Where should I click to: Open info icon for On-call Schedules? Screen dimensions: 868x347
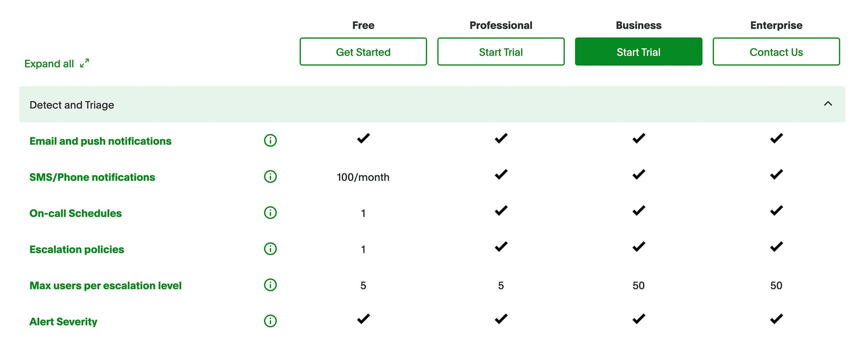(270, 213)
